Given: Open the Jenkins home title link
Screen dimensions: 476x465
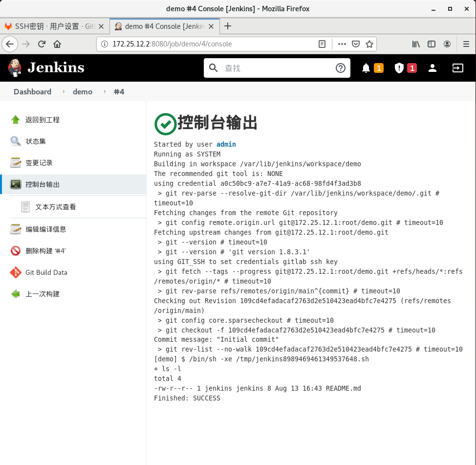Looking at the screenshot, I should (56, 67).
